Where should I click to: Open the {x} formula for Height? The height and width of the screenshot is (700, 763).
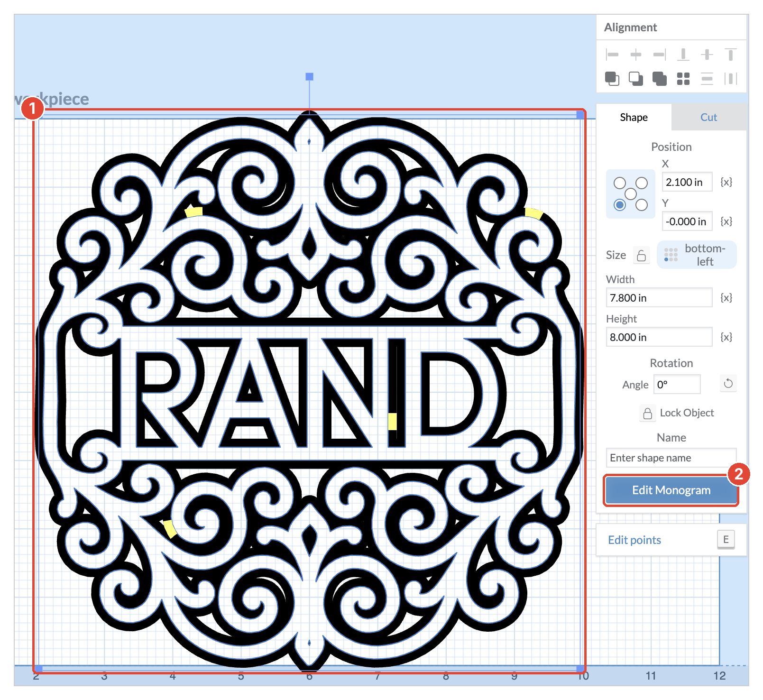coord(726,337)
